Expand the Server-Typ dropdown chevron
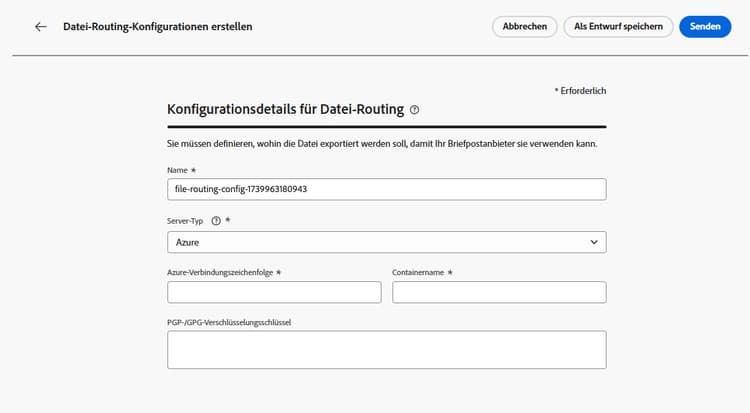Viewport: 750px width, 413px height. 594,242
